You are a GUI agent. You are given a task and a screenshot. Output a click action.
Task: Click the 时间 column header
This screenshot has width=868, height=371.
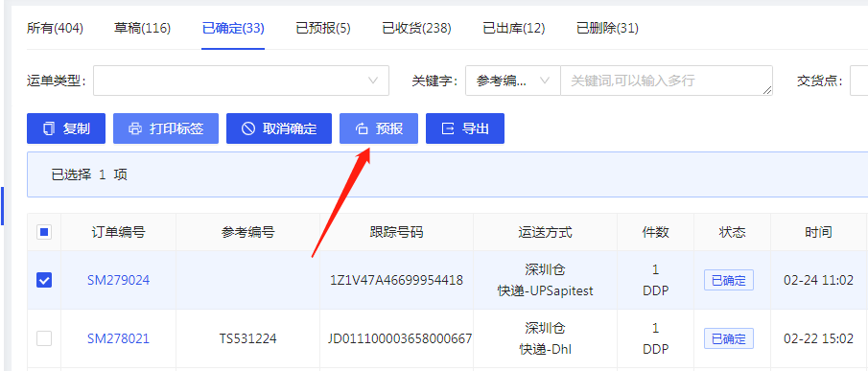(819, 232)
